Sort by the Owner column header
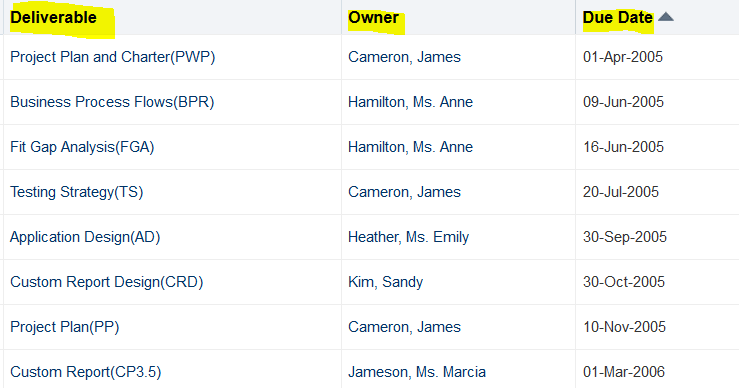739x388 pixels. coord(373,17)
